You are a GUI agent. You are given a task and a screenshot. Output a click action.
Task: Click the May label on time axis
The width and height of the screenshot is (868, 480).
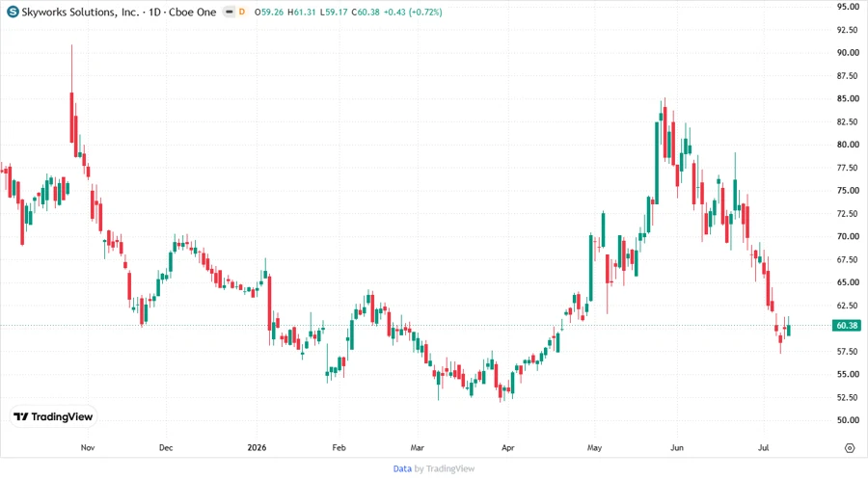tap(594, 447)
